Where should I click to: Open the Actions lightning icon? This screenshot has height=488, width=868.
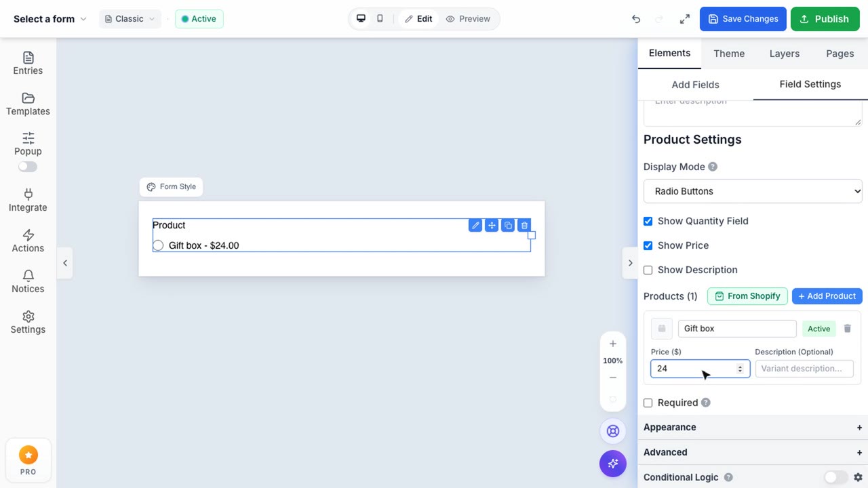tap(28, 235)
